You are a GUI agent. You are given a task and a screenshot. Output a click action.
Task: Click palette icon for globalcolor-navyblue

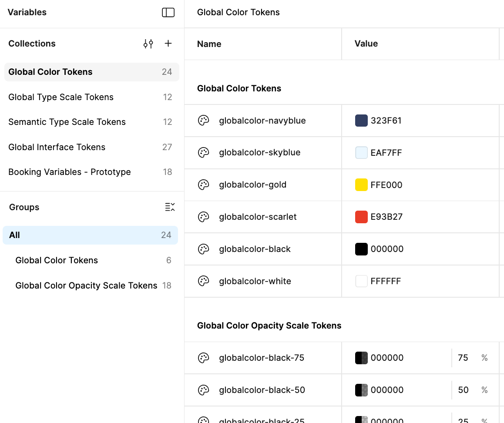coord(203,121)
